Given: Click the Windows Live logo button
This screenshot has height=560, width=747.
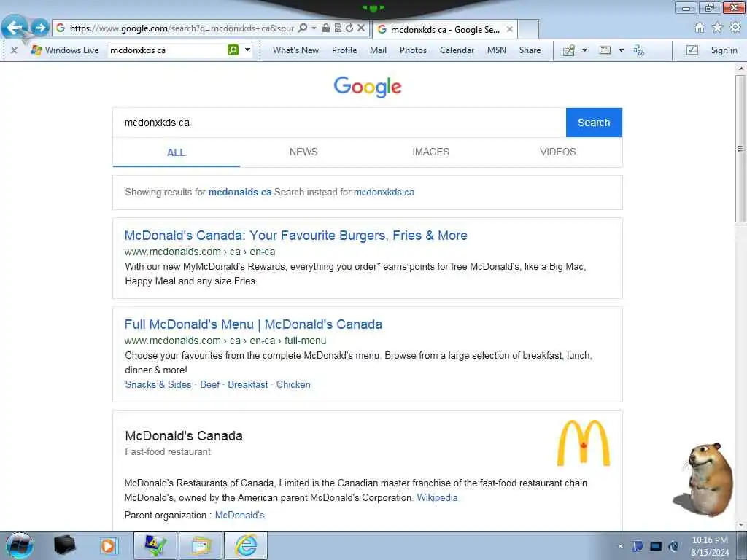Looking at the screenshot, I should (x=64, y=50).
